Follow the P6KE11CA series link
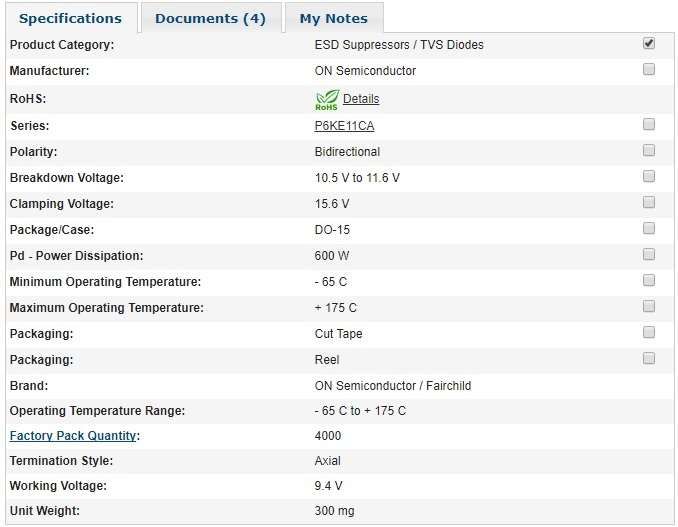 pyautogui.click(x=344, y=126)
